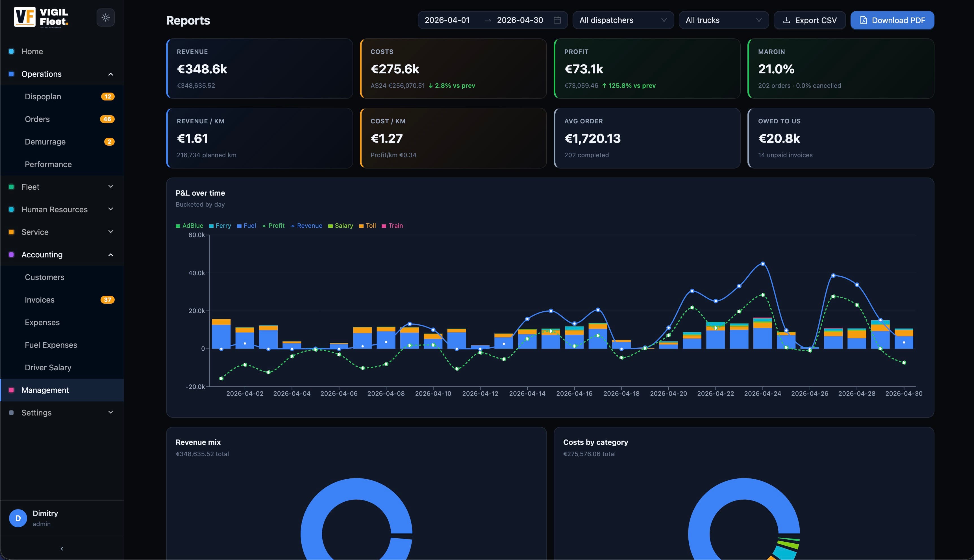Go to Orders in the sidebar
974x560 pixels.
(x=62, y=119)
